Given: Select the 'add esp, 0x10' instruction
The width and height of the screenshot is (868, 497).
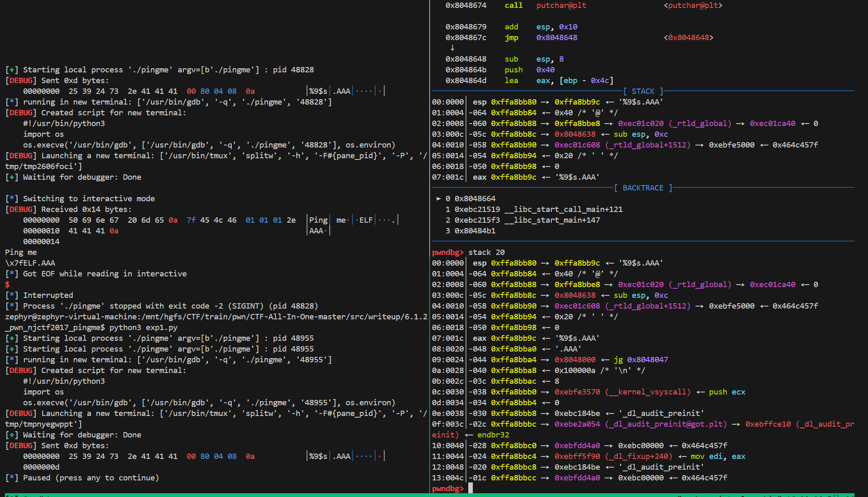Looking at the screenshot, I should [541, 27].
